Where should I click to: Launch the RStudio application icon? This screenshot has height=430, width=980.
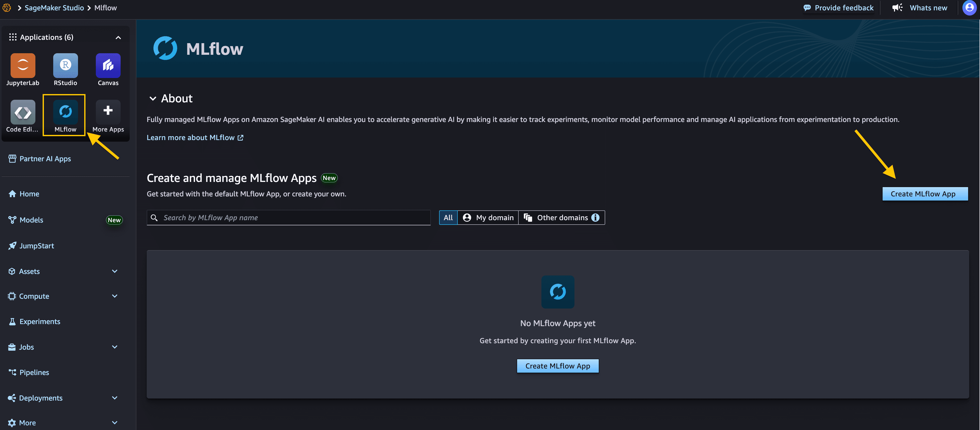click(65, 65)
